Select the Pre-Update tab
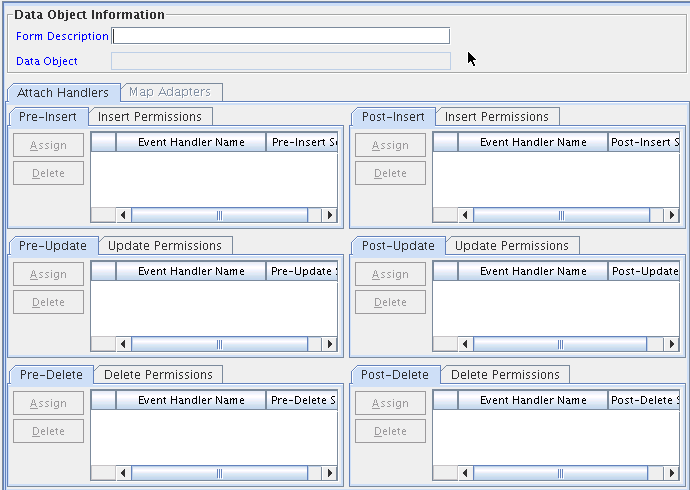690x490 pixels. pyautogui.click(x=53, y=245)
